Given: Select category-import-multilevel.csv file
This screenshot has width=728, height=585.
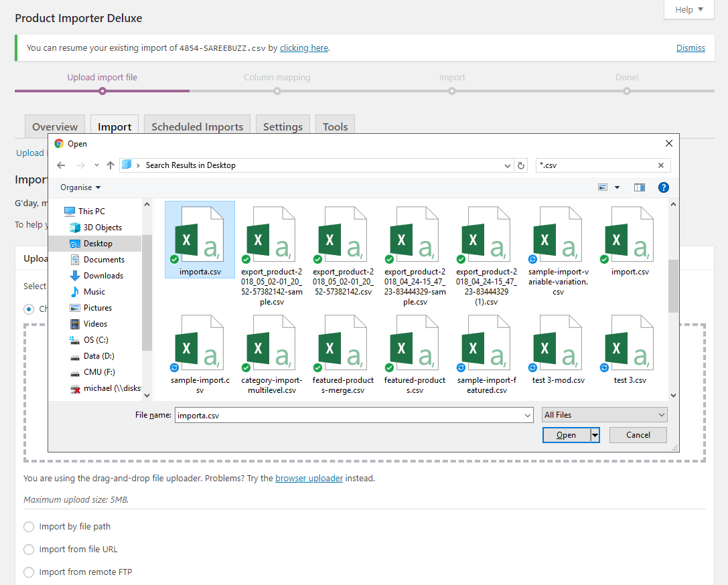Looking at the screenshot, I should pos(272,355).
